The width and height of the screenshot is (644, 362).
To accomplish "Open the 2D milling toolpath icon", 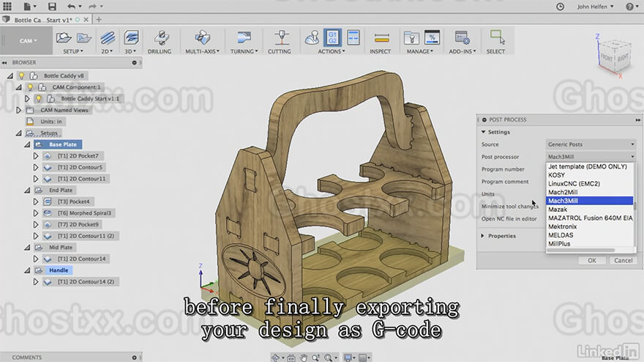I will (x=108, y=38).
